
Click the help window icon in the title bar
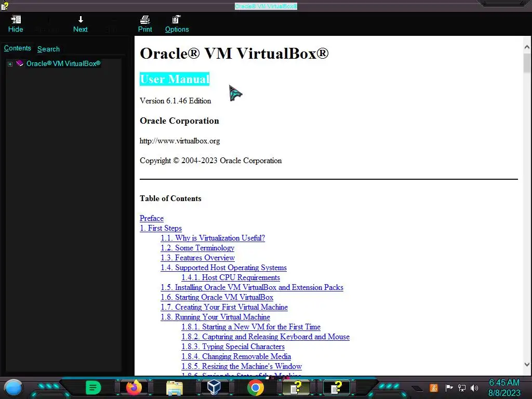tap(5, 5)
